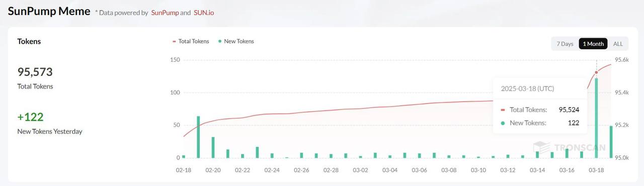Toggle New Tokens legend series
Image resolution: width=644 pixels, height=186 pixels.
point(236,41)
